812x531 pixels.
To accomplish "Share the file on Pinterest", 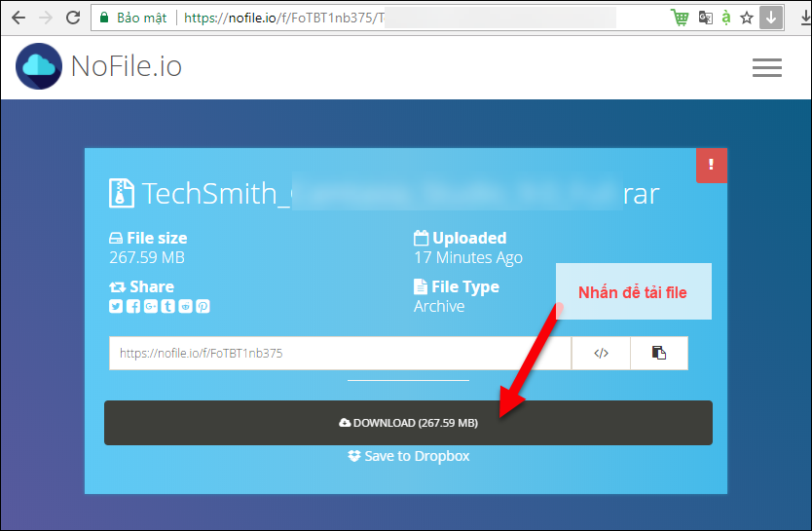I will pos(203,306).
